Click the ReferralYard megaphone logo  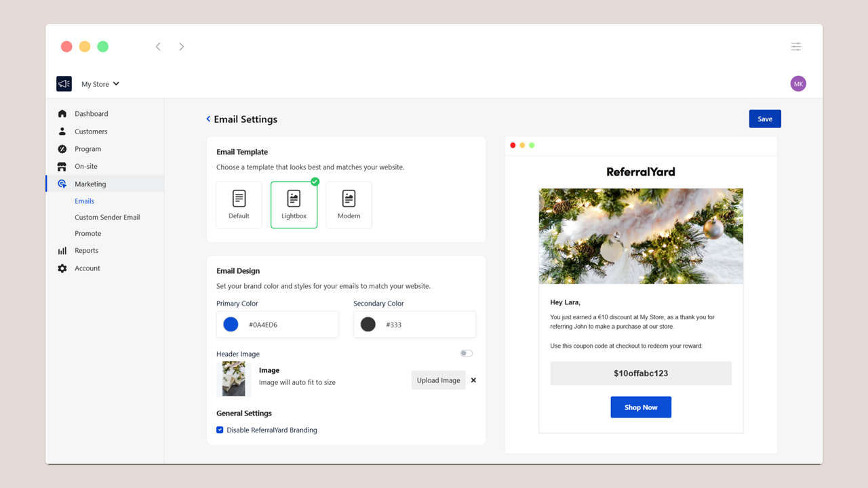[x=63, y=83]
